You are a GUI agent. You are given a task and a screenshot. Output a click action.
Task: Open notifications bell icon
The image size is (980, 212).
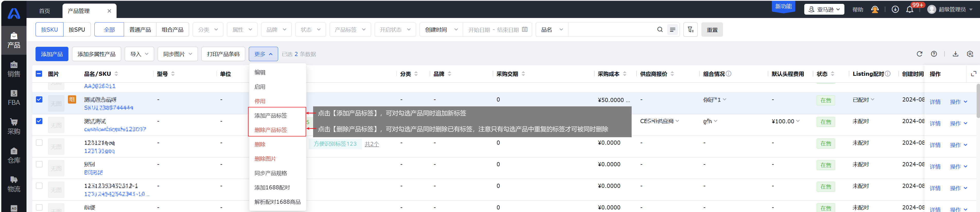(910, 10)
